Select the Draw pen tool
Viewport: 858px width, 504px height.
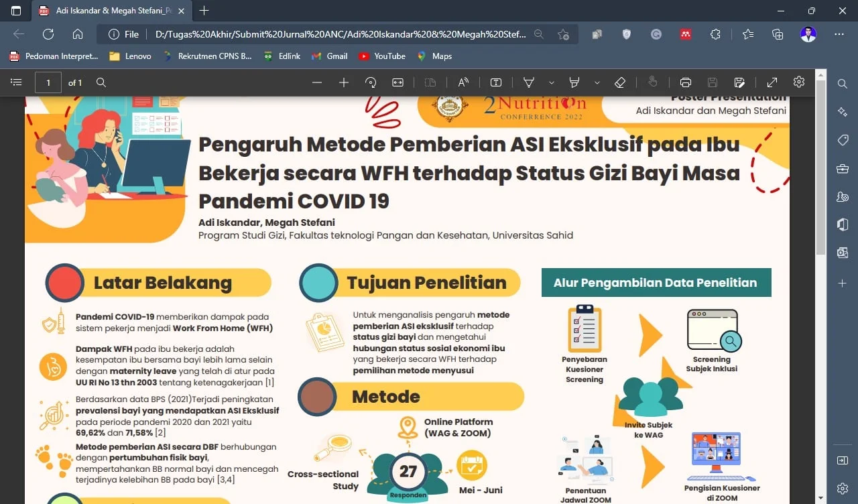(529, 82)
